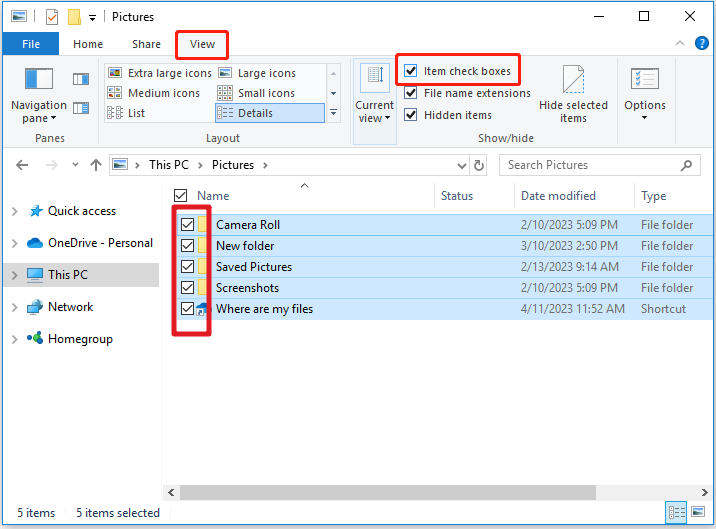Select OneDrive - Personal in sidebar
Image resolution: width=716 pixels, height=529 pixels.
(100, 243)
